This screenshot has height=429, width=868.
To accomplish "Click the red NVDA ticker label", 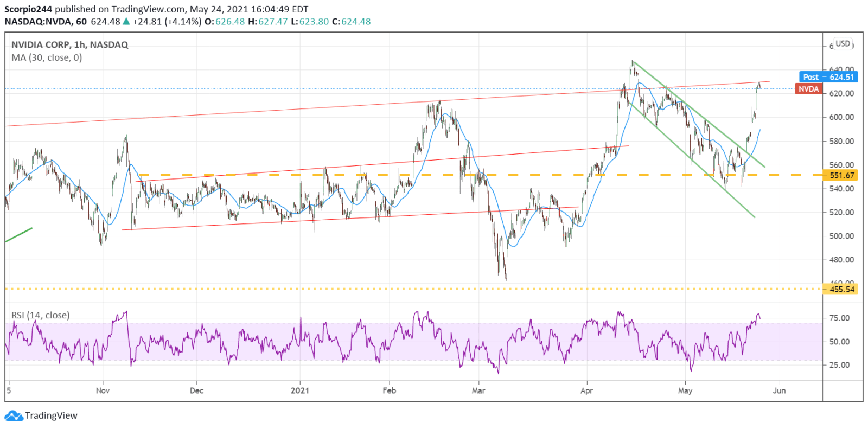I will tap(808, 89).
